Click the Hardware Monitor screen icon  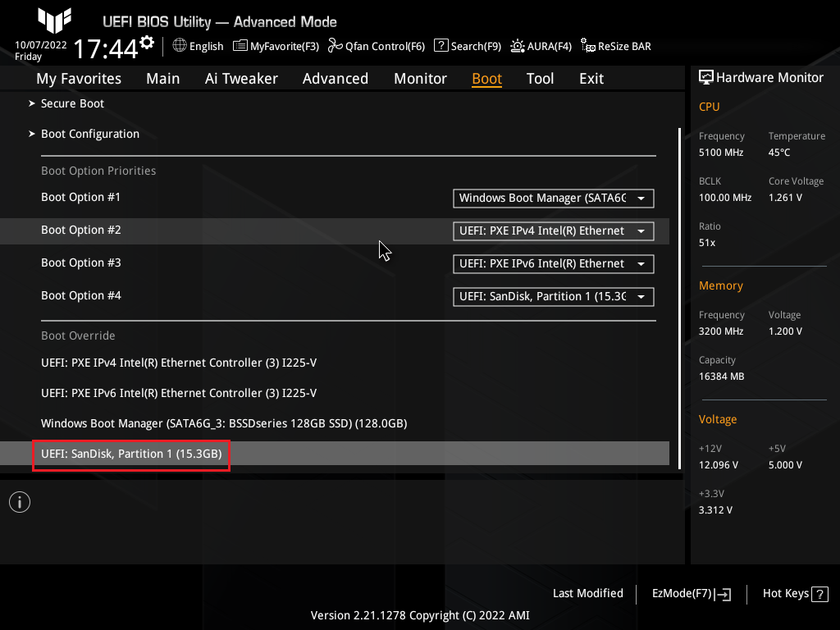[x=706, y=78]
